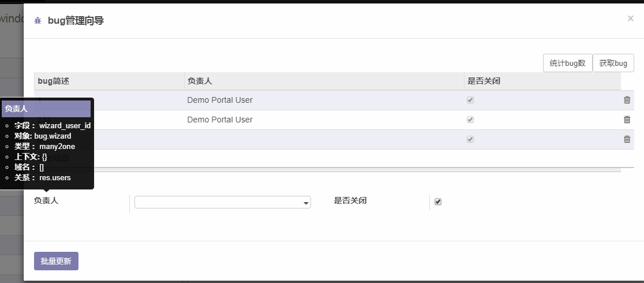
Task: Toggle 是否关闭 checkbox in third row
Action: click(x=470, y=139)
